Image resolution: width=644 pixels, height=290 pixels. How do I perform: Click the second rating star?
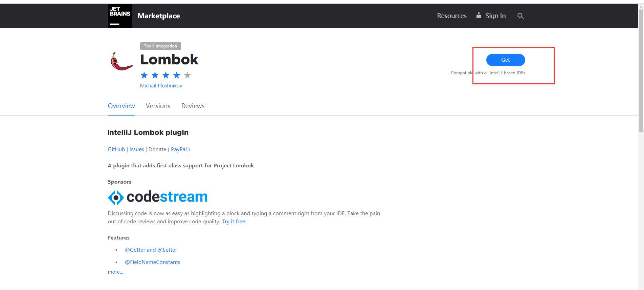point(155,75)
